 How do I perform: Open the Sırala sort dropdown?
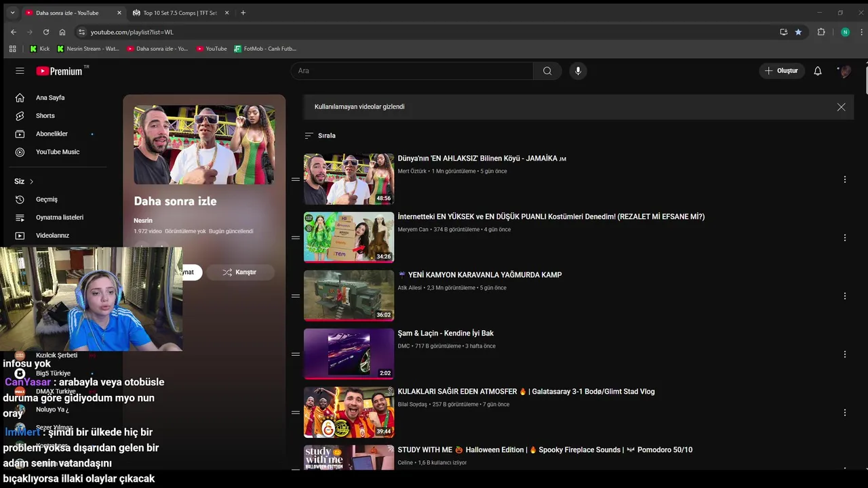coord(320,136)
